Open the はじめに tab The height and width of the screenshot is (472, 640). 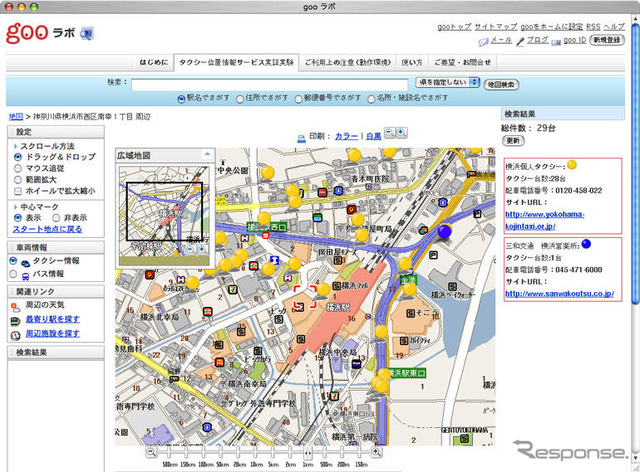pyautogui.click(x=154, y=62)
